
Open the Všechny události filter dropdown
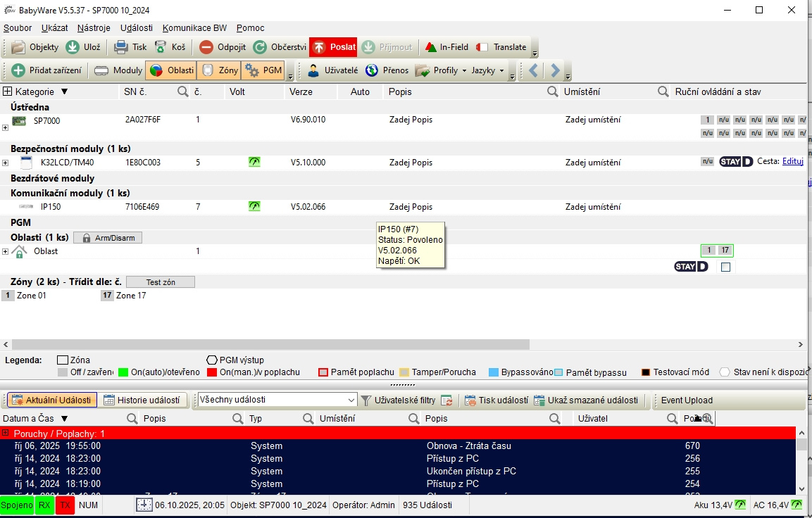[x=351, y=400]
